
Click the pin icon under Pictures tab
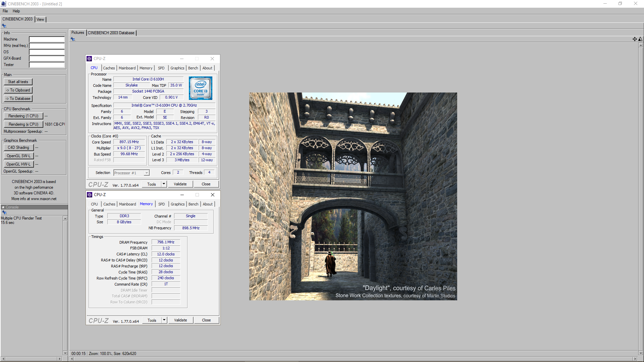[x=73, y=39]
